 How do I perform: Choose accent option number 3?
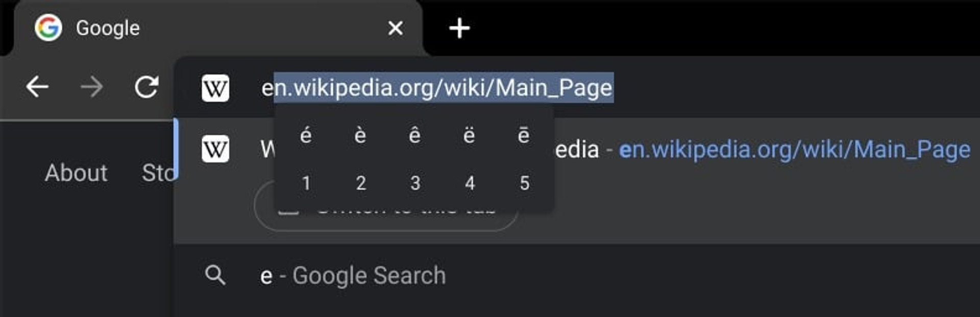[x=415, y=183]
